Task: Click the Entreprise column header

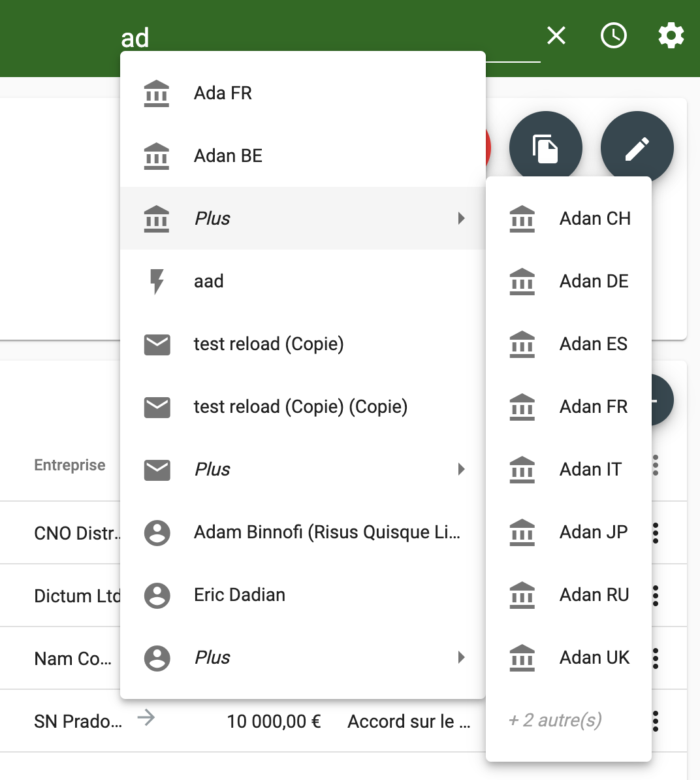Action: pyautogui.click(x=70, y=464)
